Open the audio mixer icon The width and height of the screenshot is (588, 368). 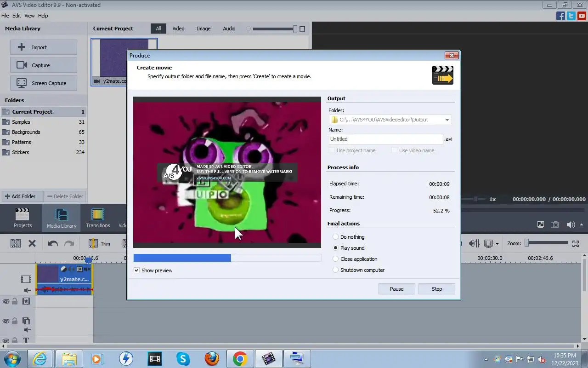[x=474, y=243]
